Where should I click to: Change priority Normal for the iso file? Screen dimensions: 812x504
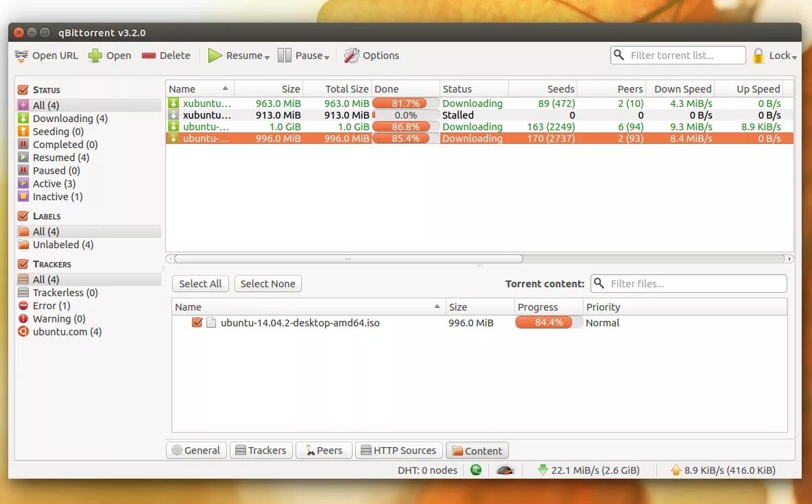tap(602, 323)
